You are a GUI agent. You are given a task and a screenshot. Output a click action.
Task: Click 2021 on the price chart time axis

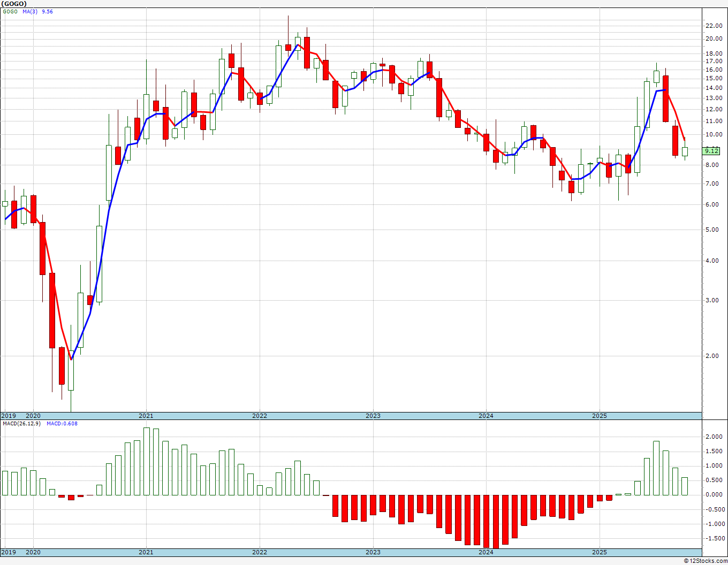tap(146, 416)
